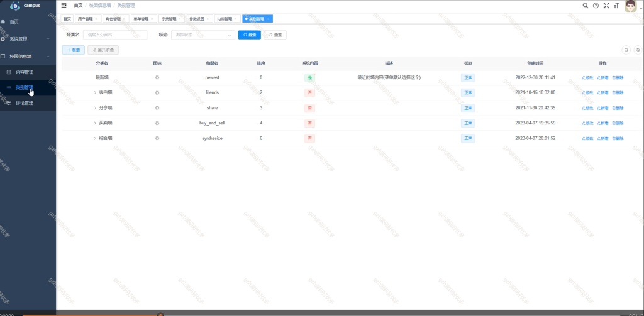Click the 展开/折叠 button
The width and height of the screenshot is (644, 316).
103,50
